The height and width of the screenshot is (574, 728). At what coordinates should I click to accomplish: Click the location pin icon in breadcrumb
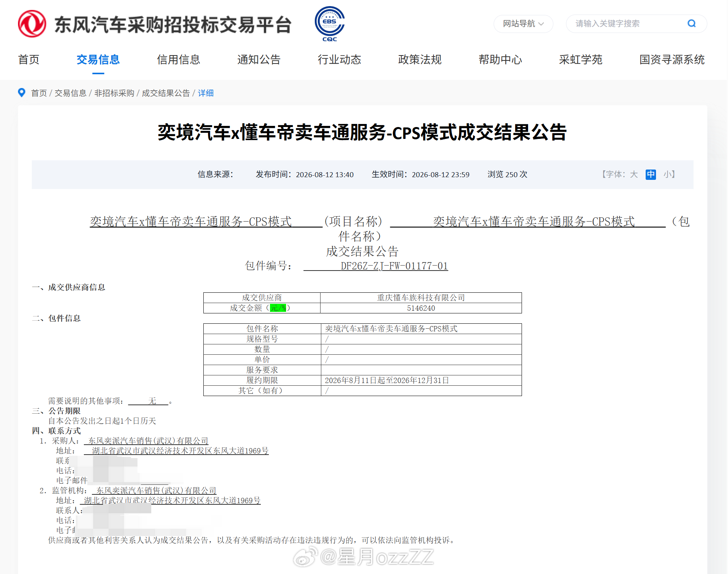22,93
